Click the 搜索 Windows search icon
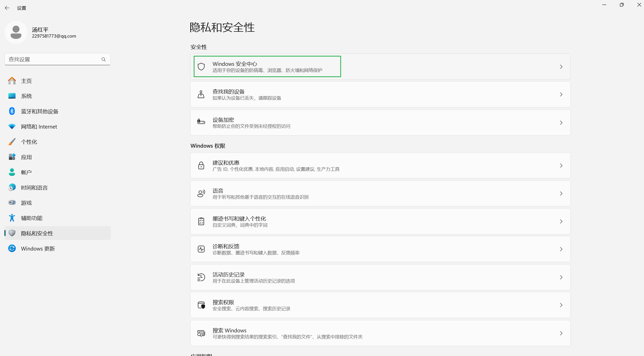 tap(201, 333)
